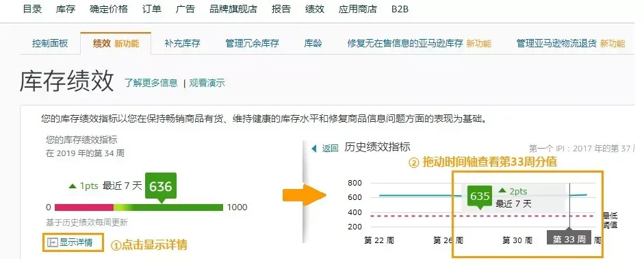Image resolution: width=644 pixels, height=265 pixels.
Task: Click the green 635 score marker
Action: click(480, 197)
